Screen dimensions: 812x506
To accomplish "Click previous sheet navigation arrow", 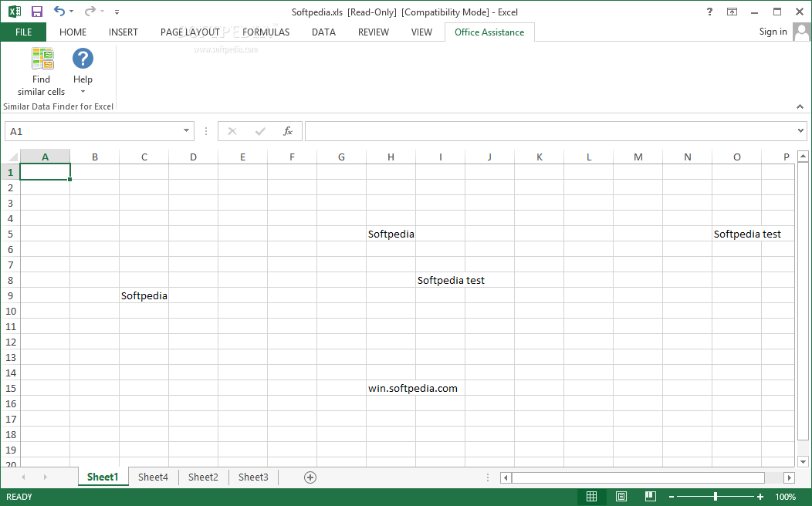I will 23,477.
